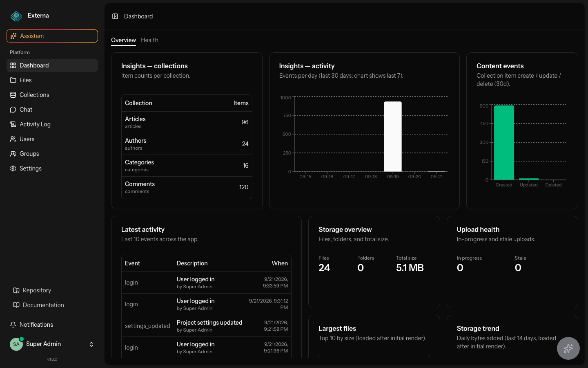The image size is (588, 368).
Task: Select the Overview tab
Action: pos(123,40)
